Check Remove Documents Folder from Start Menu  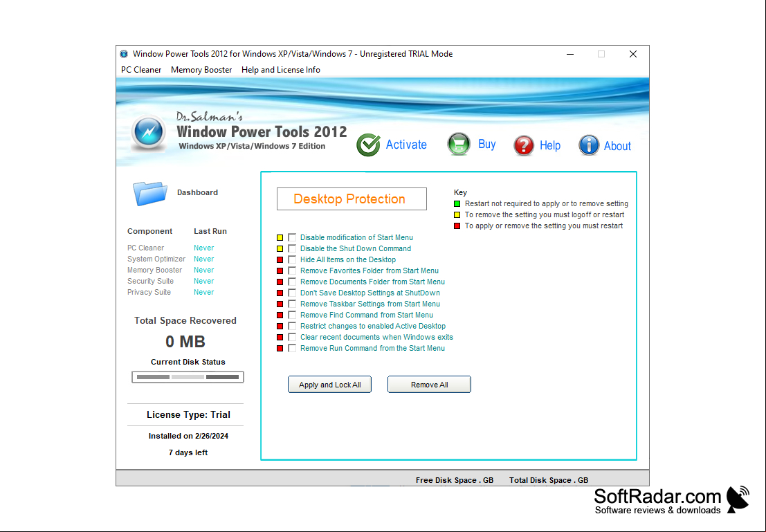pyautogui.click(x=292, y=282)
